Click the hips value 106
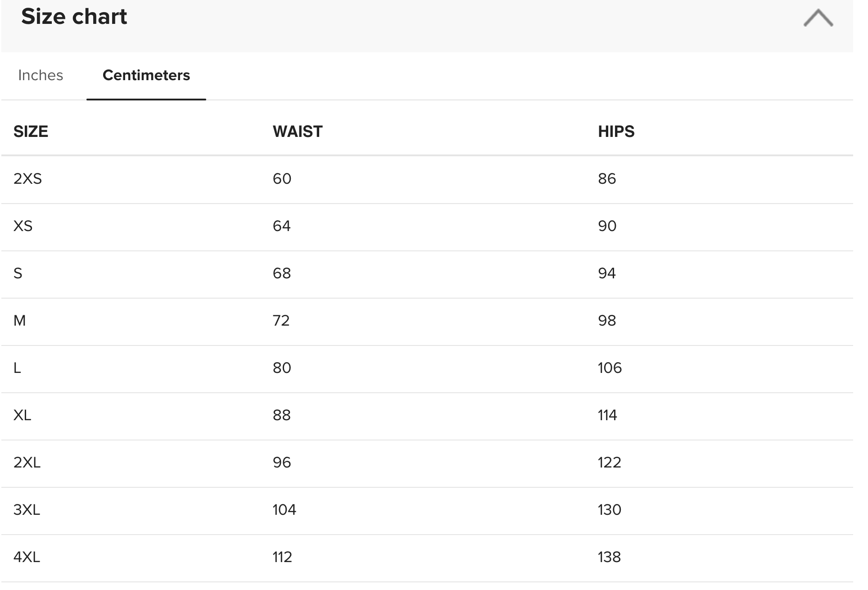868x590 pixels. click(610, 368)
